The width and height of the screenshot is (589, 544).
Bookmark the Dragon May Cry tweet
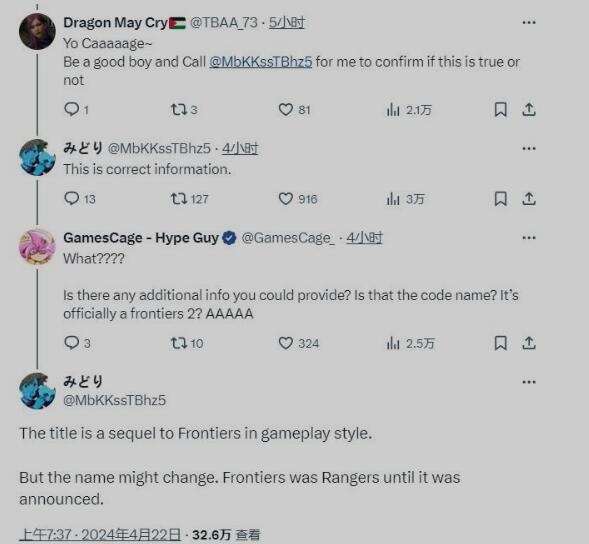coord(500,110)
